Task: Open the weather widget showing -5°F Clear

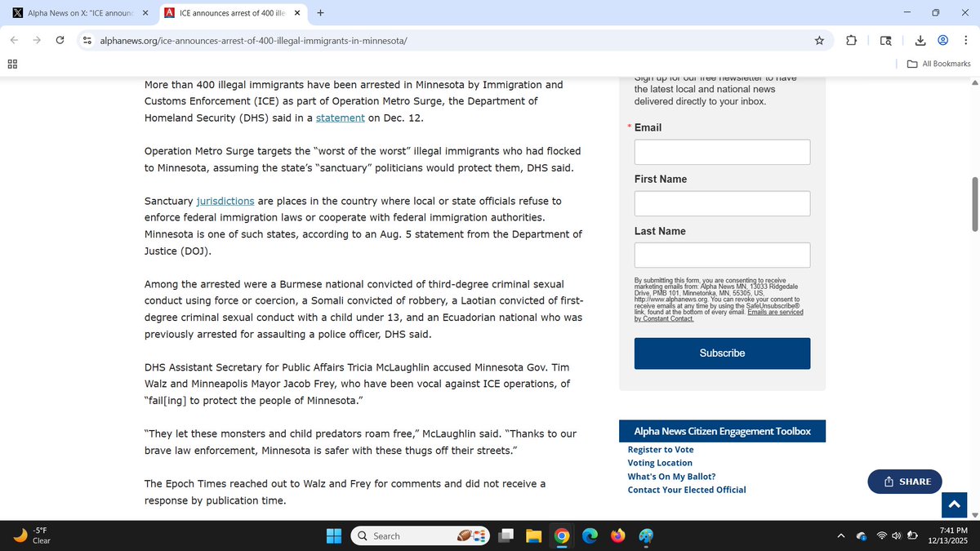Action: [x=33, y=535]
